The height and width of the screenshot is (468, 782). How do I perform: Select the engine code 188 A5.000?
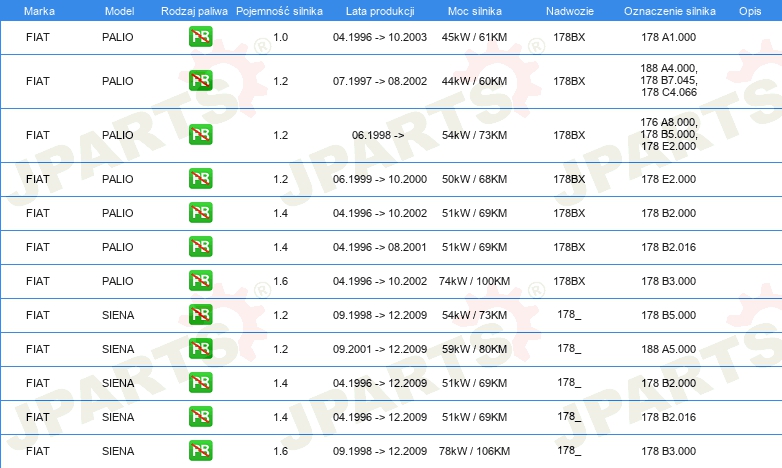point(669,349)
